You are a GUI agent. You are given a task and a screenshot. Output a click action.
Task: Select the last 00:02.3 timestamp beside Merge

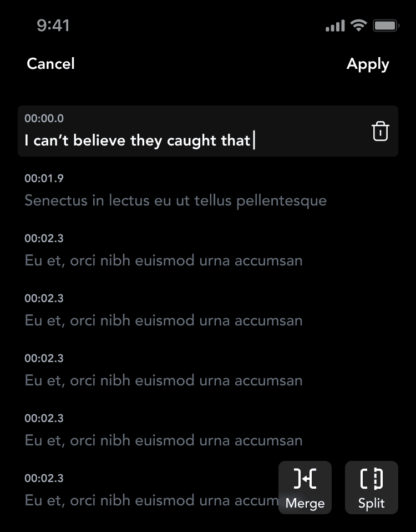(x=44, y=478)
